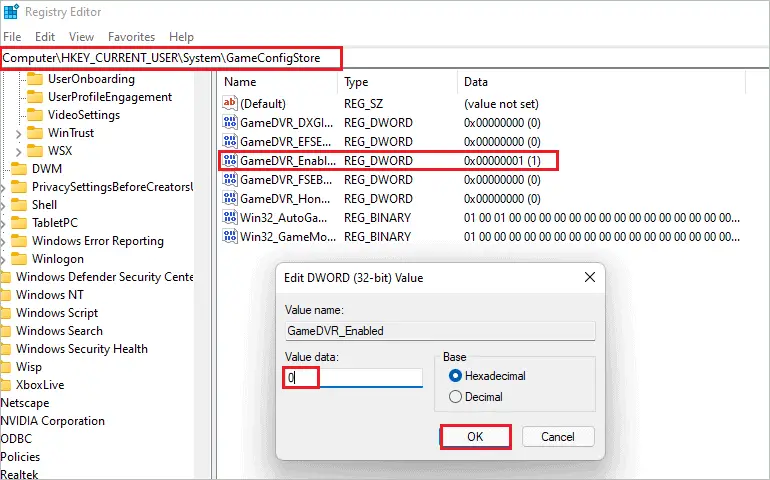The height and width of the screenshot is (480, 770).
Task: Open the View menu
Action: [81, 37]
